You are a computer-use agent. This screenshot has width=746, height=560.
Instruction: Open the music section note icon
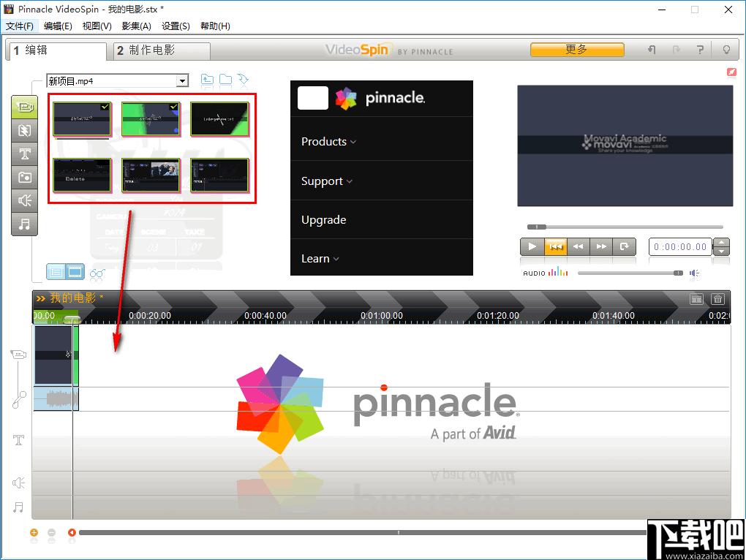[24, 224]
